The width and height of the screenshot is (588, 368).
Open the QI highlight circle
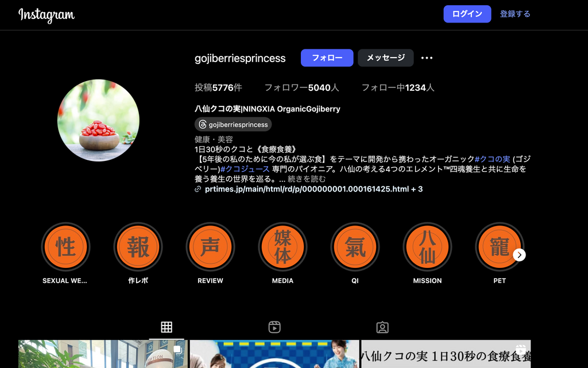coord(355,247)
